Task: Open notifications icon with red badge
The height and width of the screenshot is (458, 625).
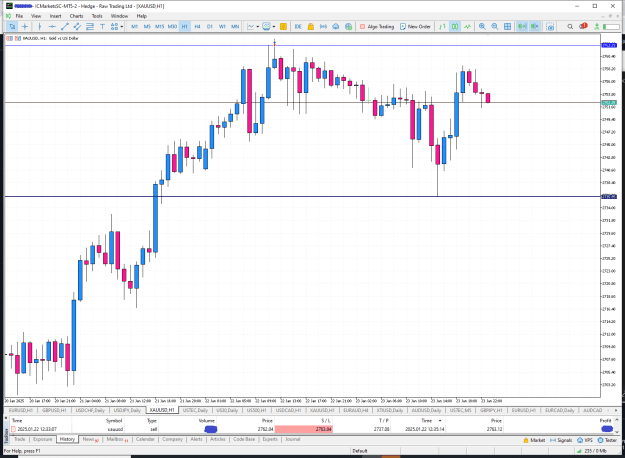Action: coord(584,26)
